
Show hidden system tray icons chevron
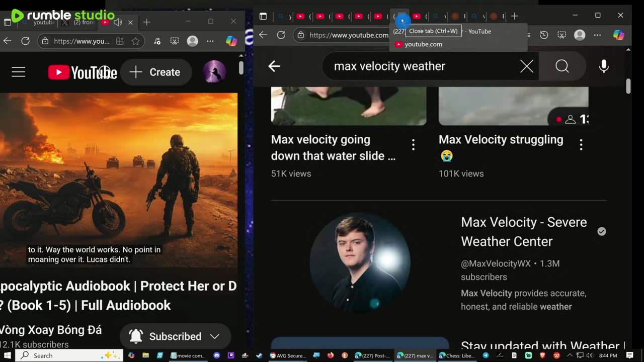tap(570, 355)
